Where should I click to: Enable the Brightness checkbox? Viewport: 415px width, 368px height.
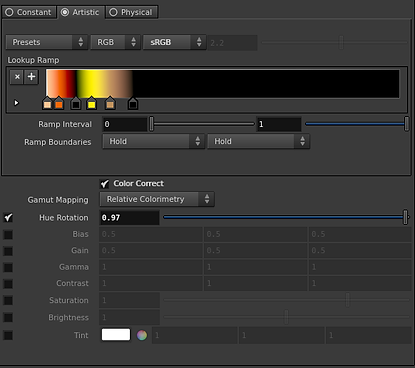pyautogui.click(x=8, y=317)
